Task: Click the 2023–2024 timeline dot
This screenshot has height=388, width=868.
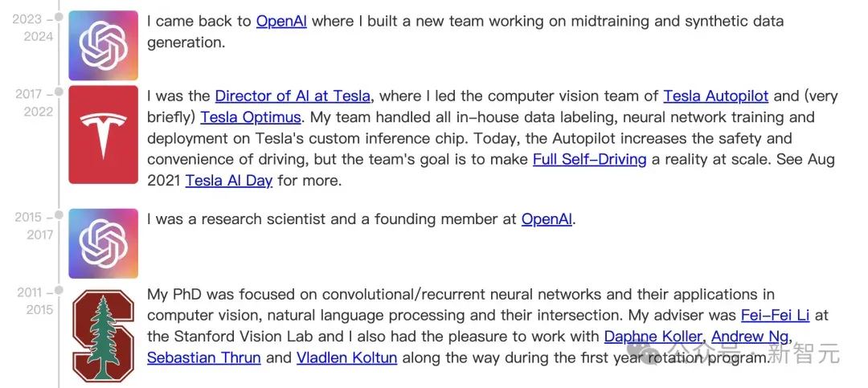Action: pyautogui.click(x=59, y=17)
